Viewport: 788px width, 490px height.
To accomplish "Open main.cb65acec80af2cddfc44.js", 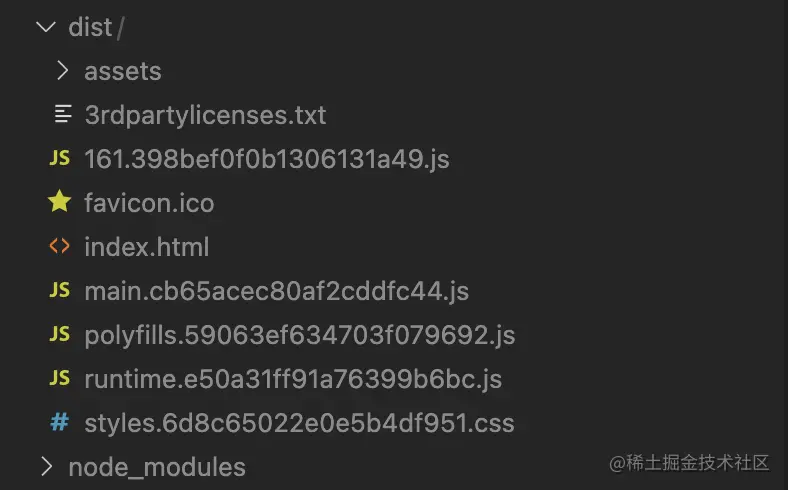I will (x=277, y=291).
